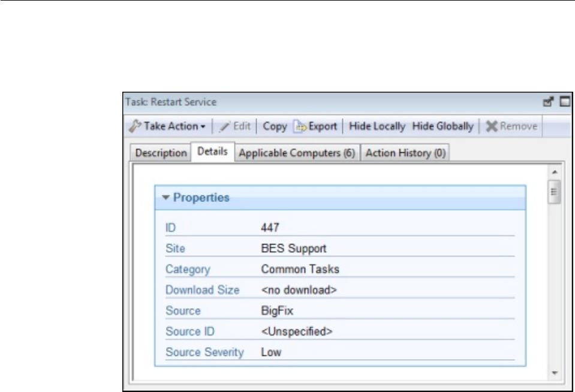Click the Source Severity property label
This screenshot has width=575, height=392.
204,352
